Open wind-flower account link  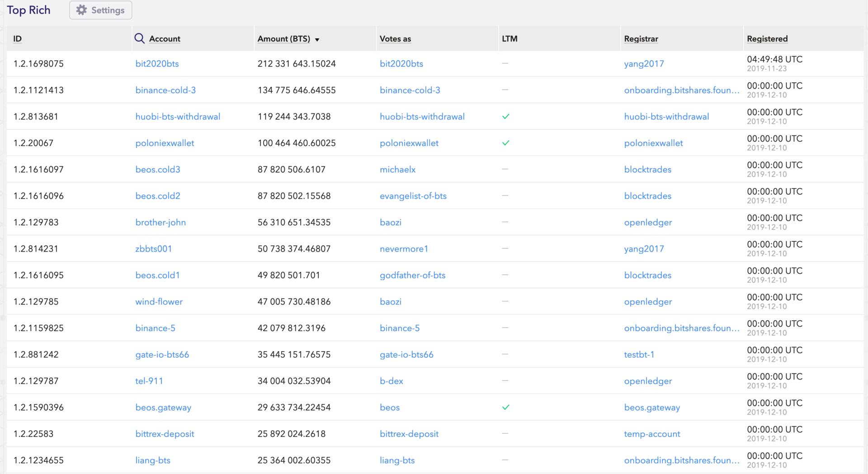[x=159, y=302]
